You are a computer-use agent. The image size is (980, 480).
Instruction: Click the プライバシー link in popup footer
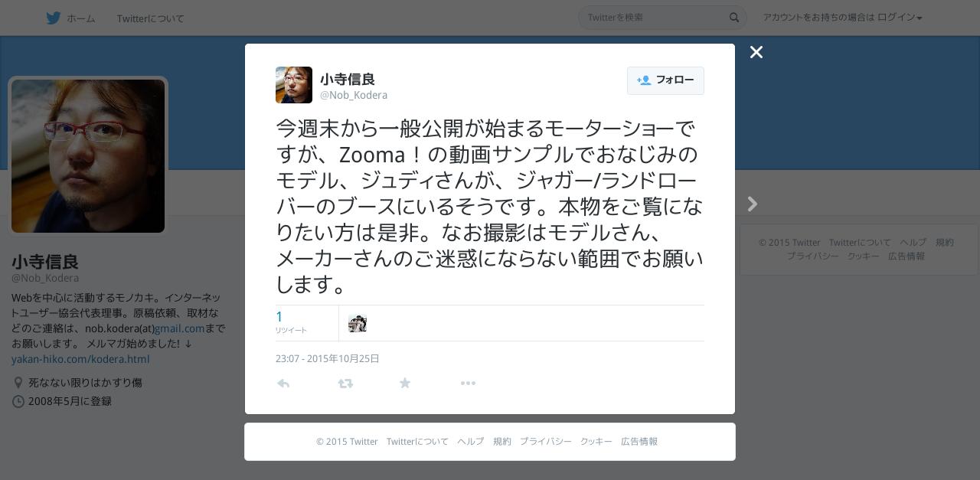click(546, 442)
